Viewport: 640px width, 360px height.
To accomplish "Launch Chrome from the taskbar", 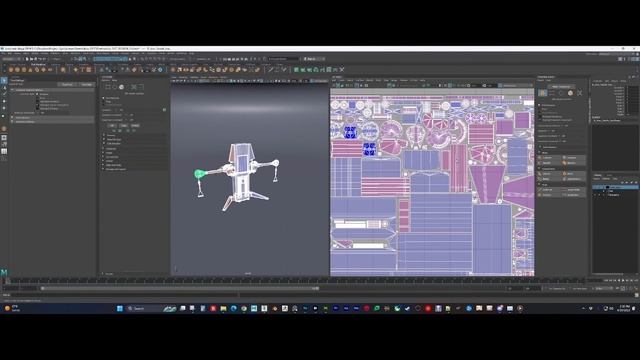I will point(244,309).
